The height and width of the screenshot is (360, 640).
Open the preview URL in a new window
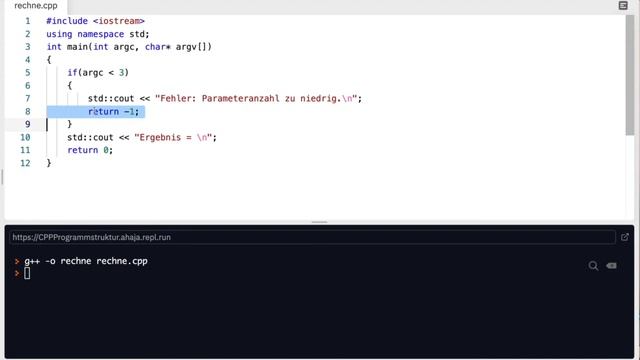coord(624,237)
